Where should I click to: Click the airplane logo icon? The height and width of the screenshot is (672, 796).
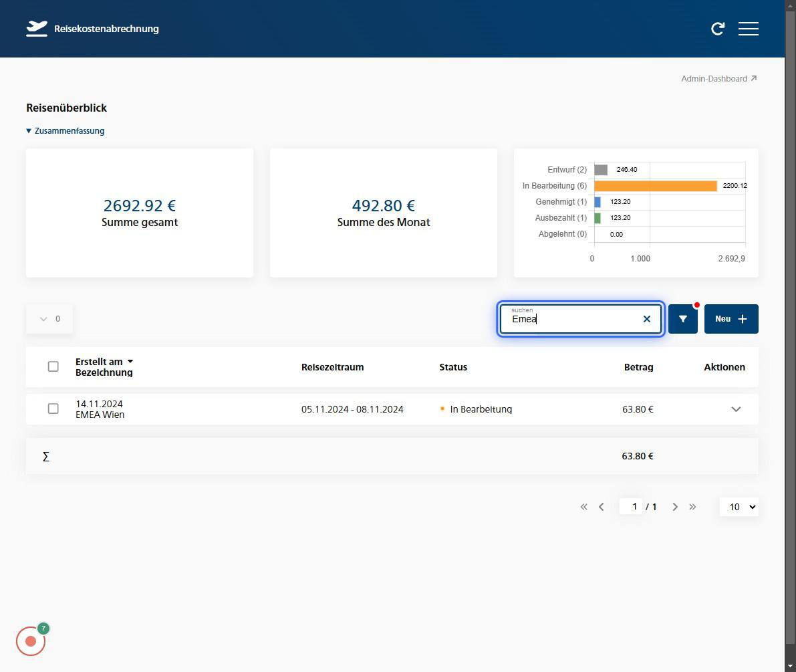click(x=37, y=29)
